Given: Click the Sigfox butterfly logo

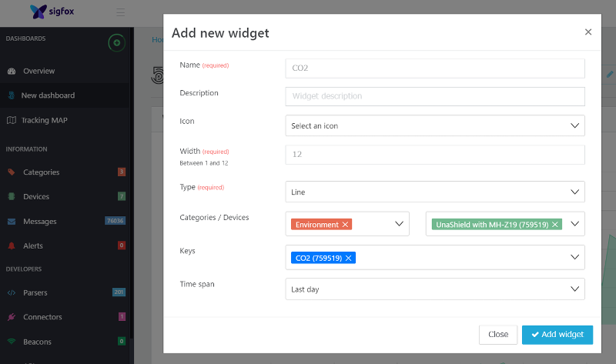Looking at the screenshot, I should pos(38,12).
